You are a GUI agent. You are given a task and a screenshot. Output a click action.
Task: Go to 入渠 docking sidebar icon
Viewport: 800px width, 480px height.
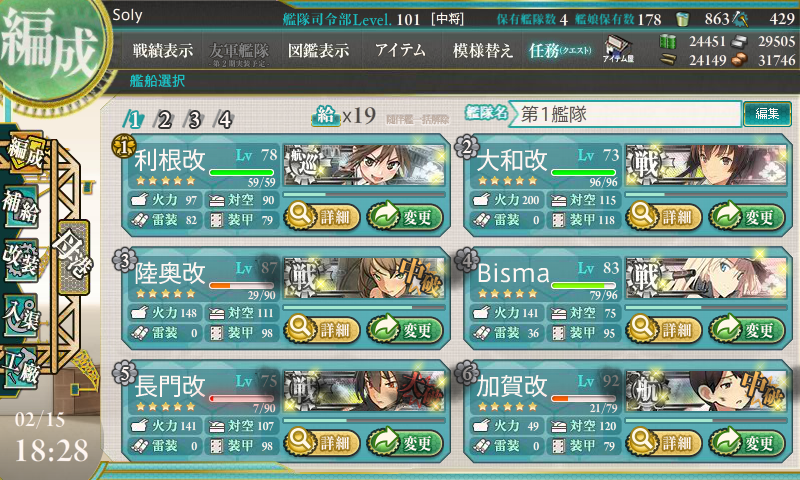point(20,316)
